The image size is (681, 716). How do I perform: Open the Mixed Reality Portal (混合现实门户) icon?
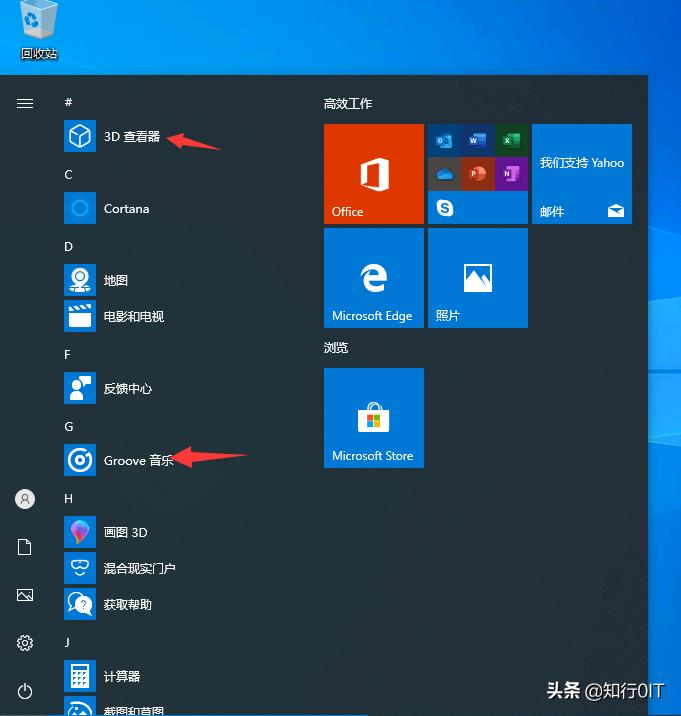(80, 568)
